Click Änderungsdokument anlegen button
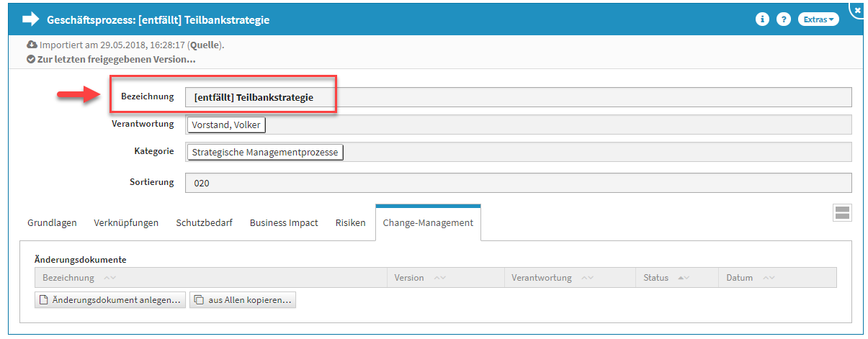The image size is (868, 339). [109, 300]
